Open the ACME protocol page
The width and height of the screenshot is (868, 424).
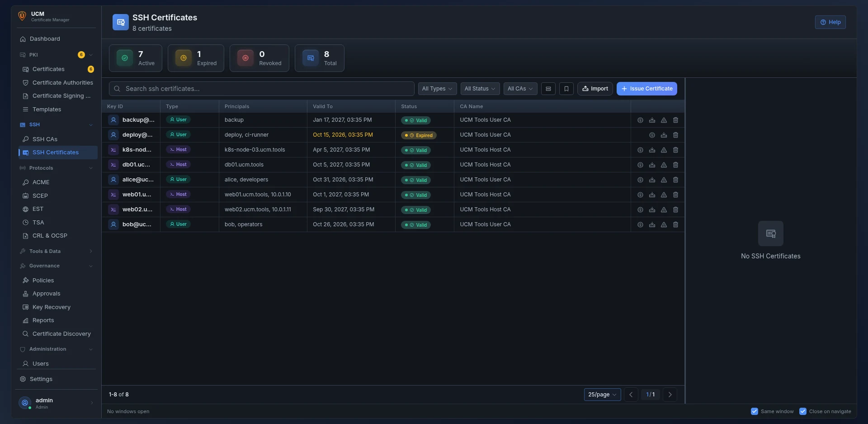click(58, 182)
